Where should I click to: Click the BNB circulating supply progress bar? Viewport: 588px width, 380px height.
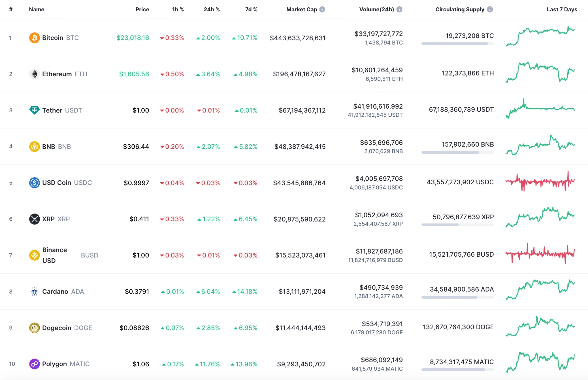point(457,152)
